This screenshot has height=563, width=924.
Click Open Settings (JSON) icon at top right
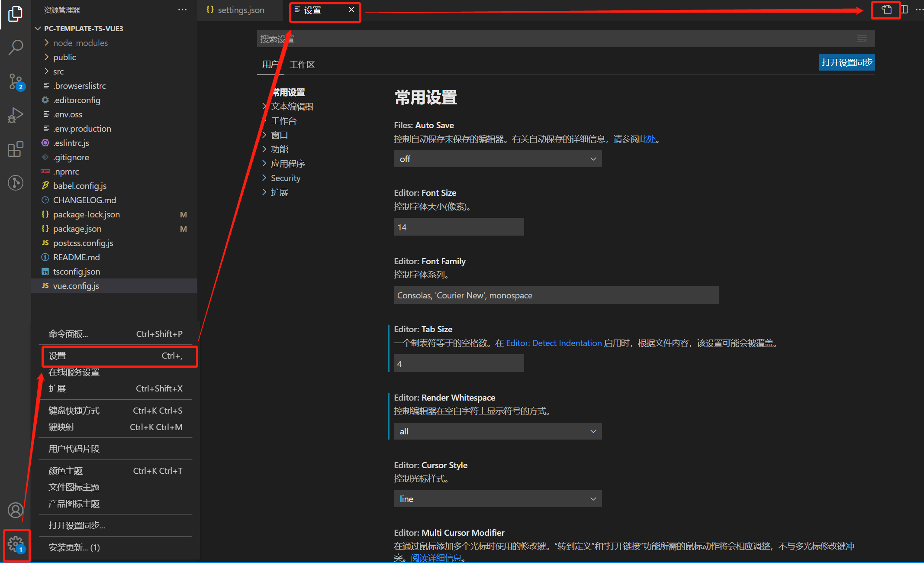pos(886,10)
